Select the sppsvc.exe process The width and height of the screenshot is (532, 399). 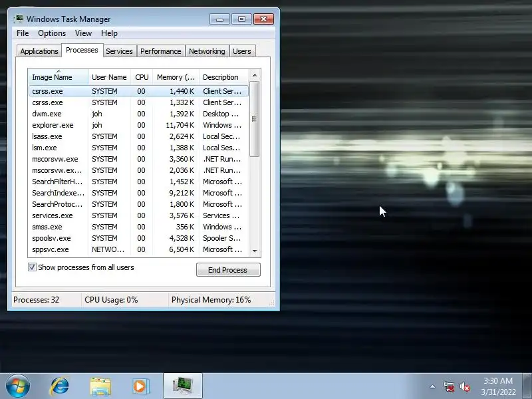[x=138, y=249]
